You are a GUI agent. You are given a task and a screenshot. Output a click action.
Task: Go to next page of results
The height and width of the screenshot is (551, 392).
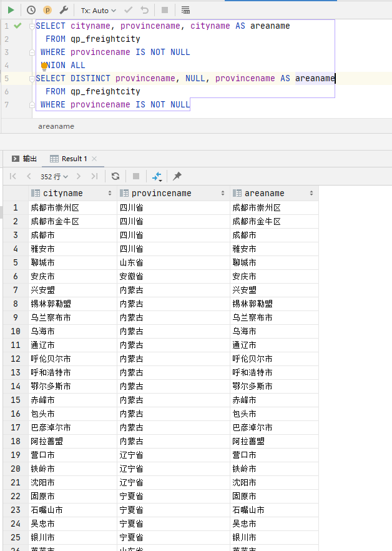[78, 176]
